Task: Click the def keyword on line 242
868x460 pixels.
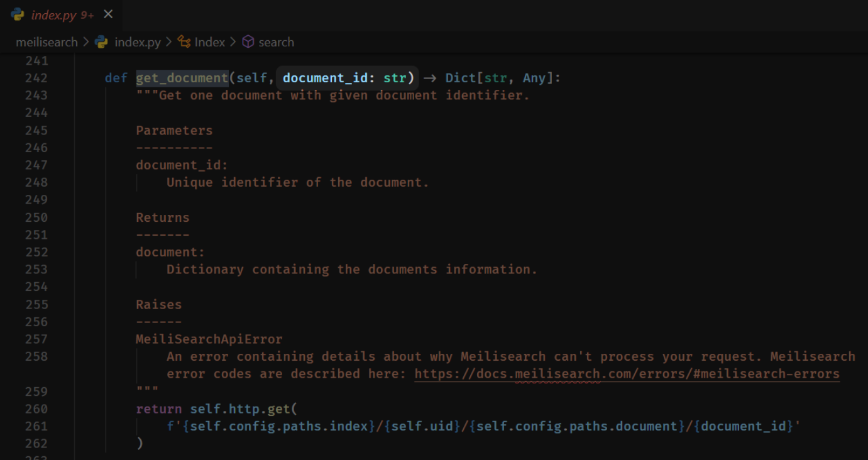Action: pyautogui.click(x=116, y=78)
